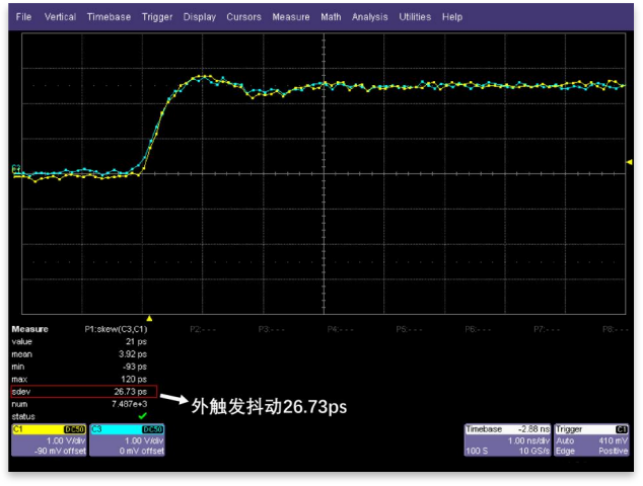Open the C3 channel descriptor box

click(127, 440)
